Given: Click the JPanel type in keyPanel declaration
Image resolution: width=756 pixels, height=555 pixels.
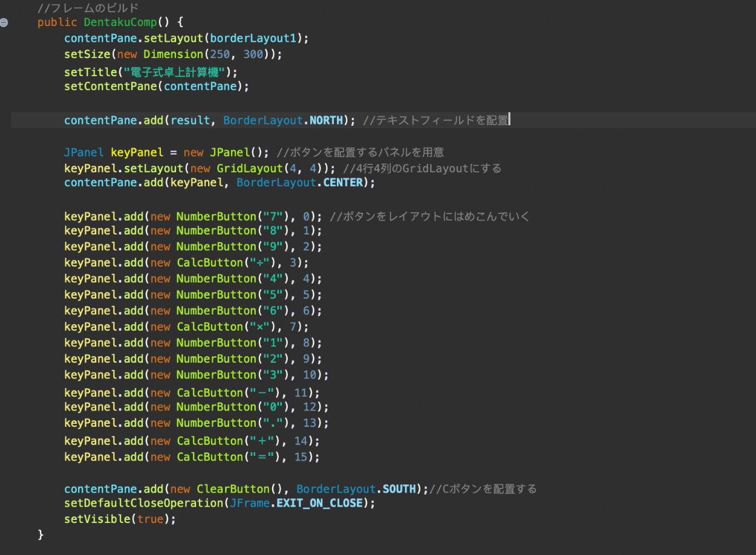Looking at the screenshot, I should pyautogui.click(x=84, y=152).
